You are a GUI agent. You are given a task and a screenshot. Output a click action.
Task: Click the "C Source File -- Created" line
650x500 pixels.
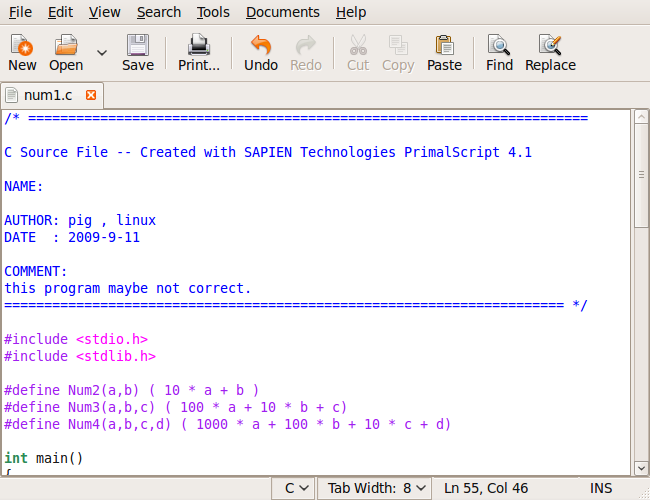point(268,152)
